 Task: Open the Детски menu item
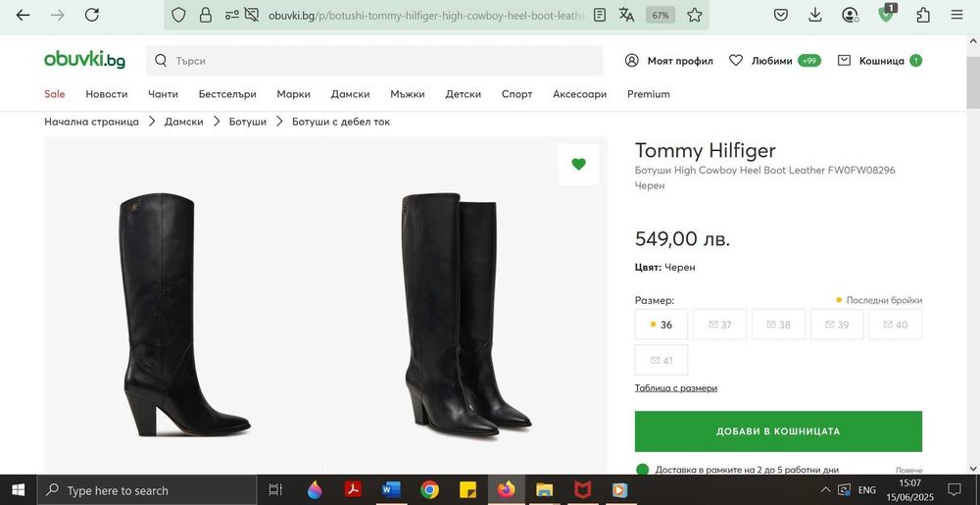[464, 94]
